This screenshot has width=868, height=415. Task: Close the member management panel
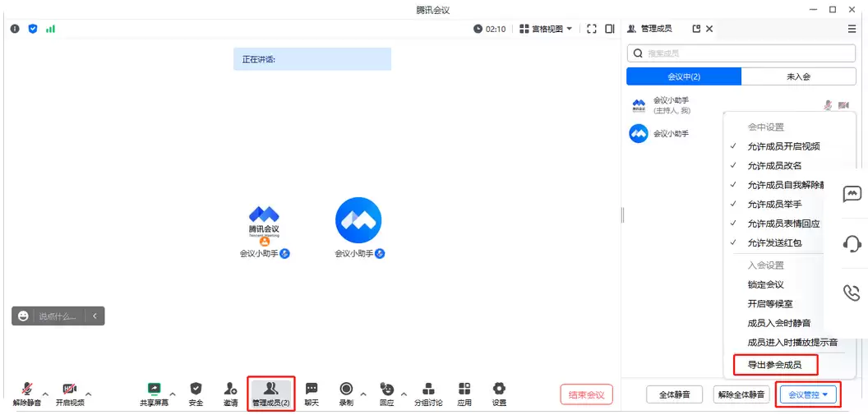click(709, 29)
